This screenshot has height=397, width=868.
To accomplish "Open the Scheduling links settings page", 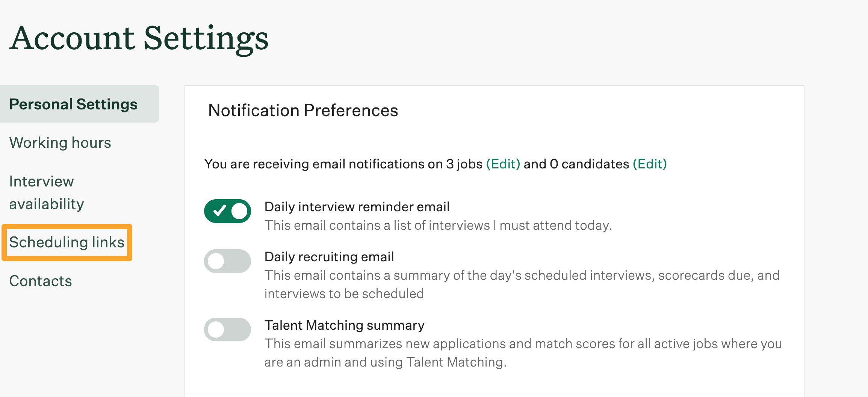I will [67, 242].
